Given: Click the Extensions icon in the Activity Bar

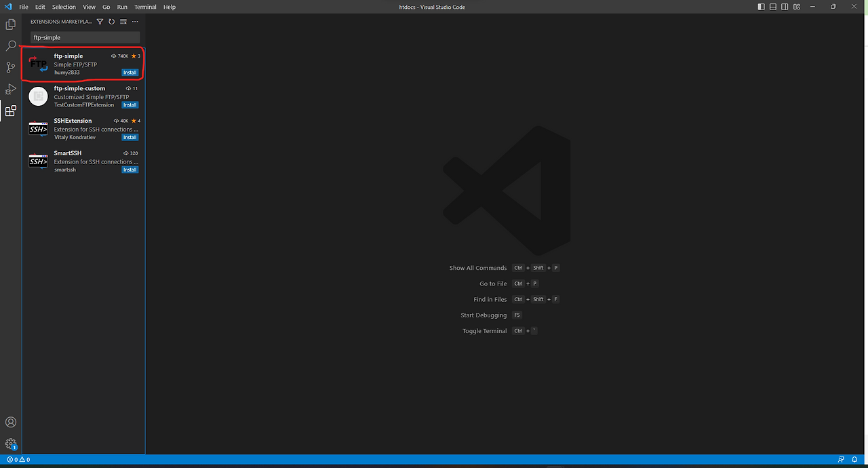Looking at the screenshot, I should [x=10, y=111].
